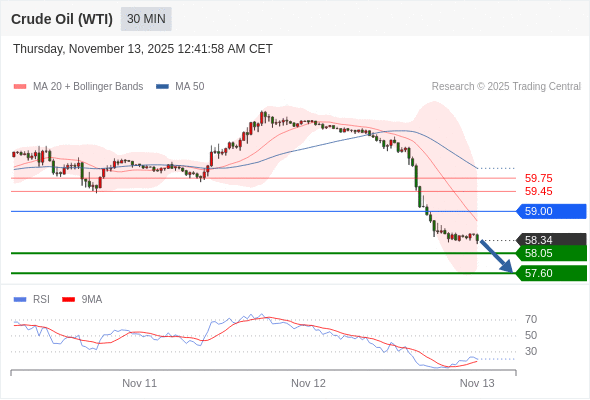
Task: Click the MA 50 legend label
Action: (190, 87)
